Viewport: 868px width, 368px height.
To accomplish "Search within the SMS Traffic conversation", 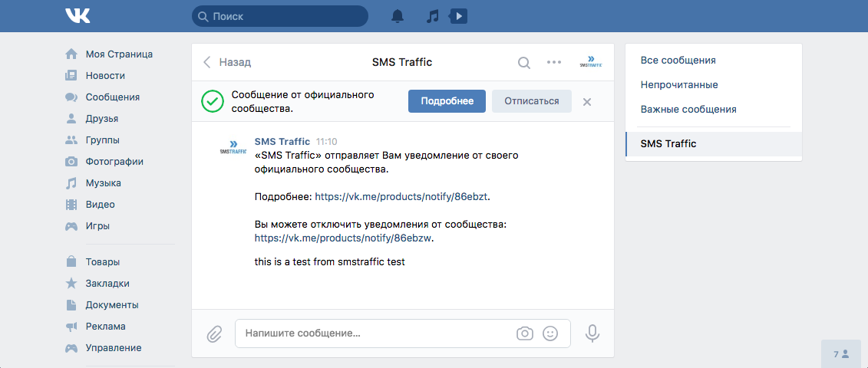I will (x=523, y=63).
